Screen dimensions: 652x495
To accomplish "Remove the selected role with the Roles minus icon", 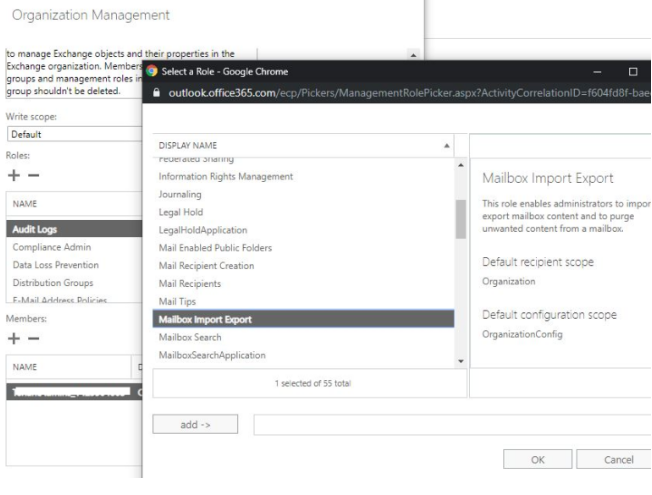I will coord(34,175).
